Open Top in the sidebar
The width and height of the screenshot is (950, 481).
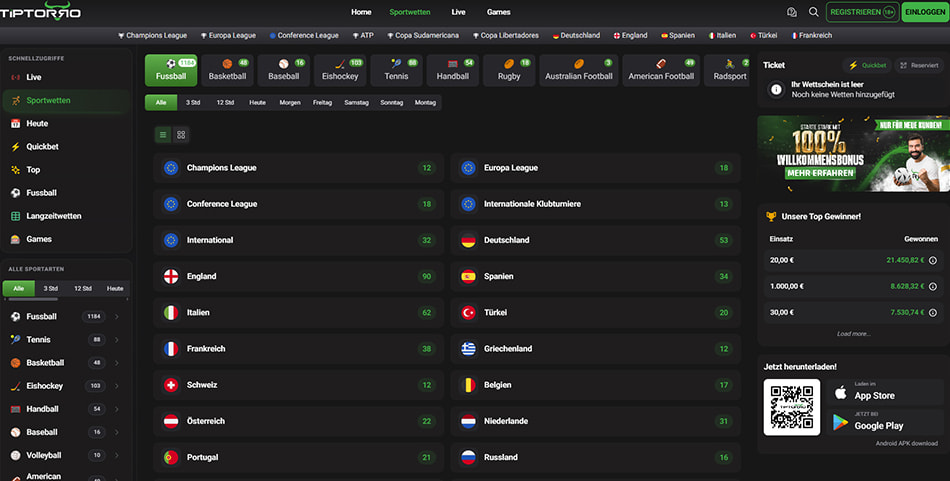[x=67, y=170]
